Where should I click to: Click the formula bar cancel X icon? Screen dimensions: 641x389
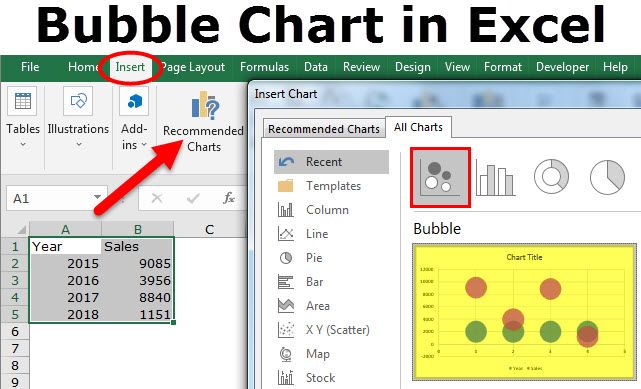point(157,199)
